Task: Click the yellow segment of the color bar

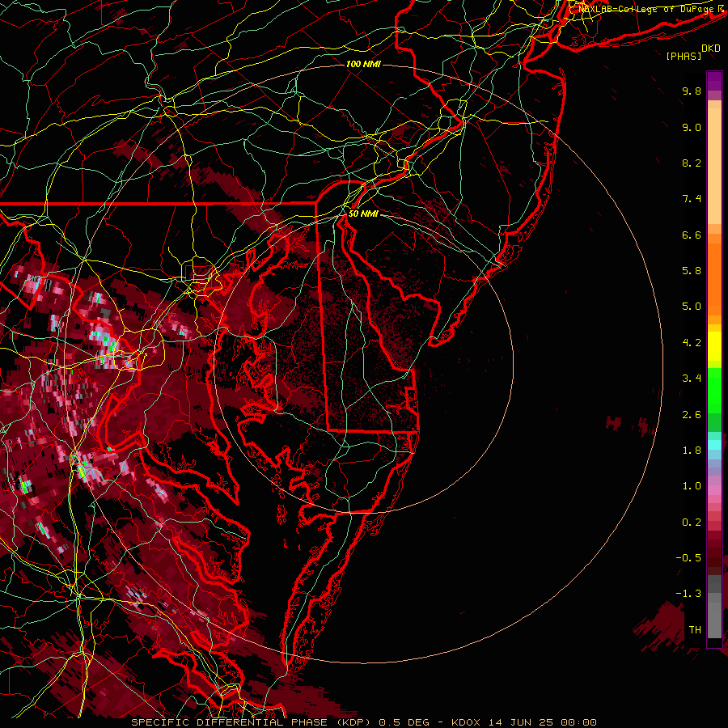Action: click(714, 346)
